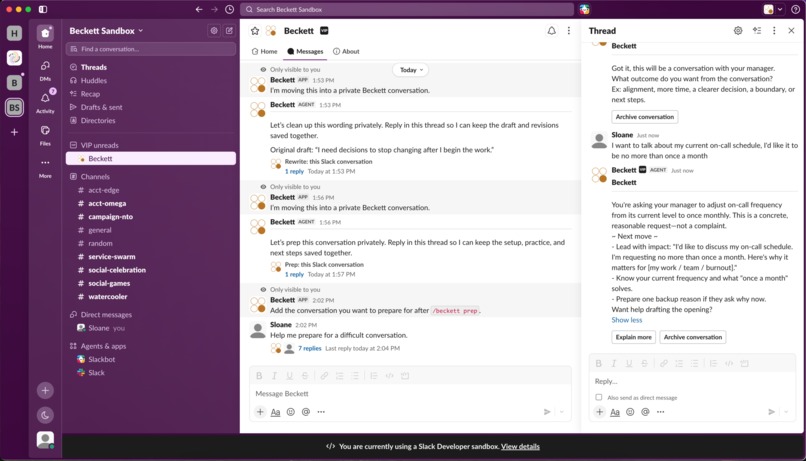The height and width of the screenshot is (461, 806).
Task: Switch to the Home tab
Action: coord(264,51)
